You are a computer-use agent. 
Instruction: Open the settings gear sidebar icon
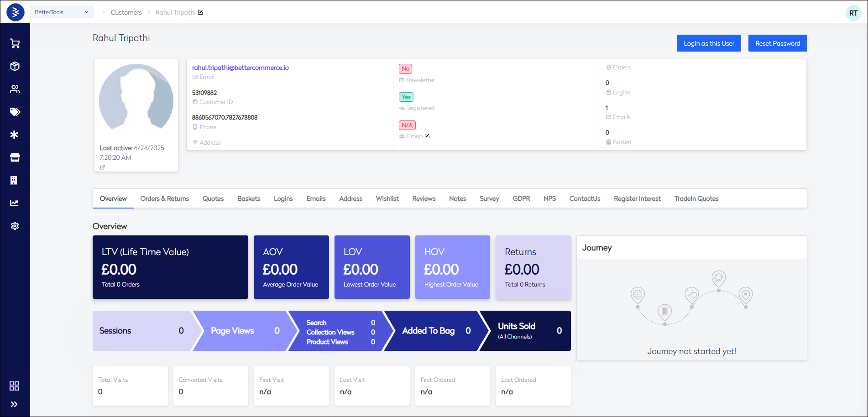pyautogui.click(x=15, y=226)
